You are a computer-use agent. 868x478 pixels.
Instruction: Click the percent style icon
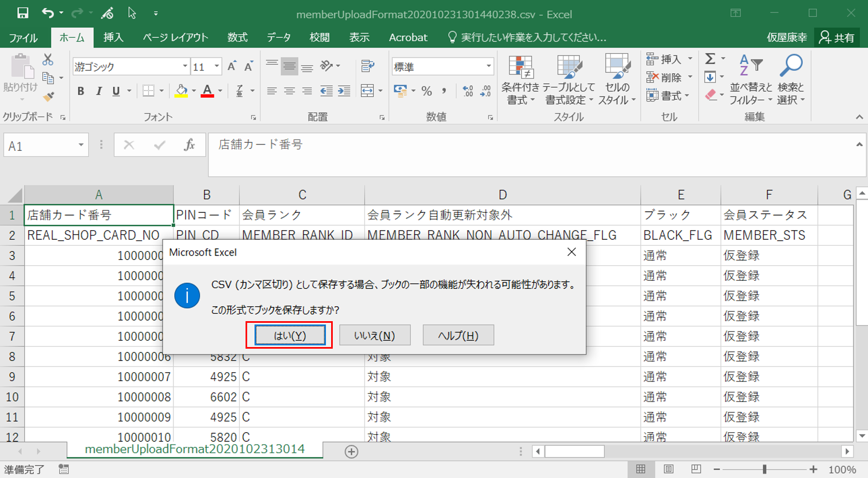pos(426,91)
